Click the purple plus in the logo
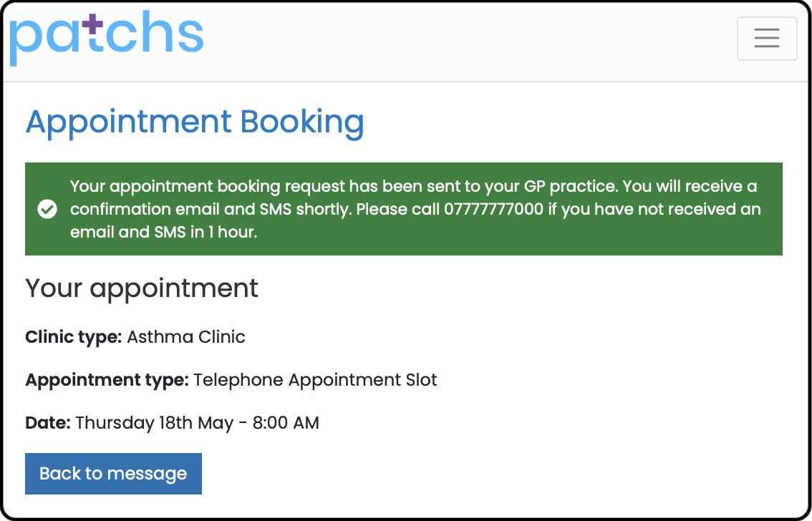812x521 pixels. 92,24
